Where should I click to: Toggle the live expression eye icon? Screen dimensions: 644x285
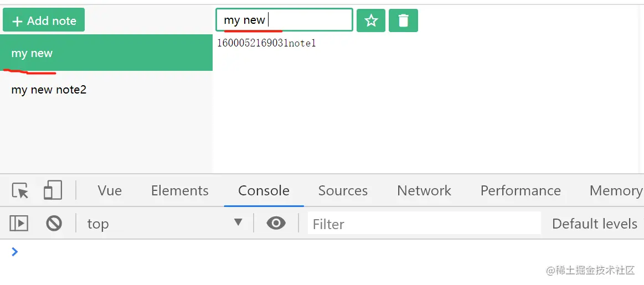click(x=276, y=223)
